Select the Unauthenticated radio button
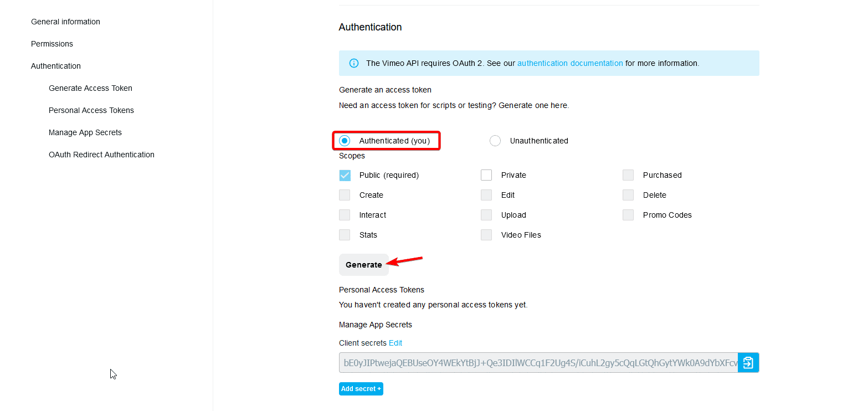 pyautogui.click(x=495, y=141)
